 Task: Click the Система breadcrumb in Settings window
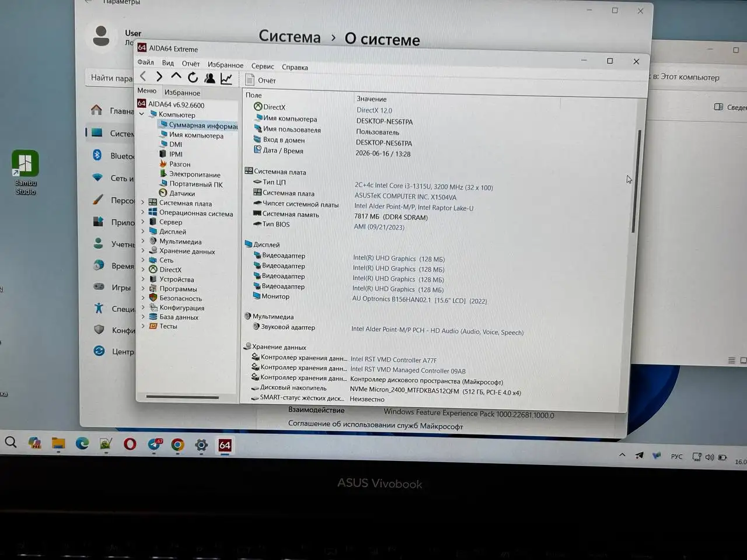[289, 37]
